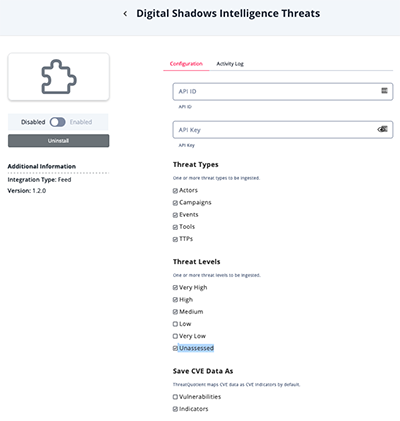Click the Digital Shadows Intelligence Threats title
The image size is (400, 421).
(228, 14)
